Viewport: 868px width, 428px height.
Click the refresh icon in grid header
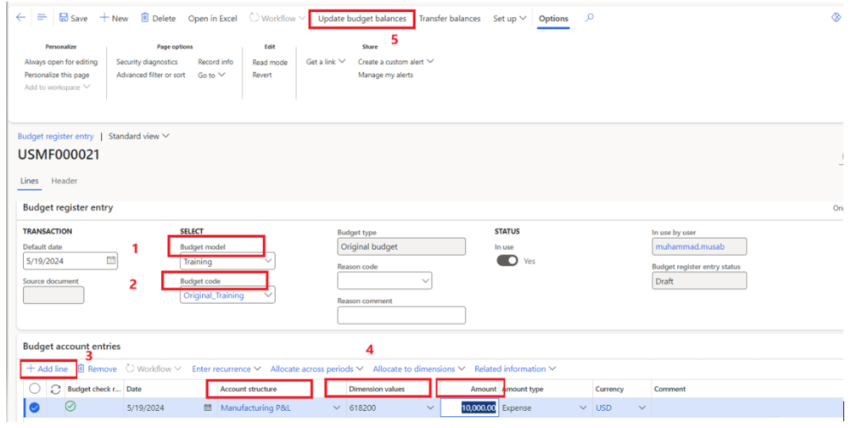55,388
